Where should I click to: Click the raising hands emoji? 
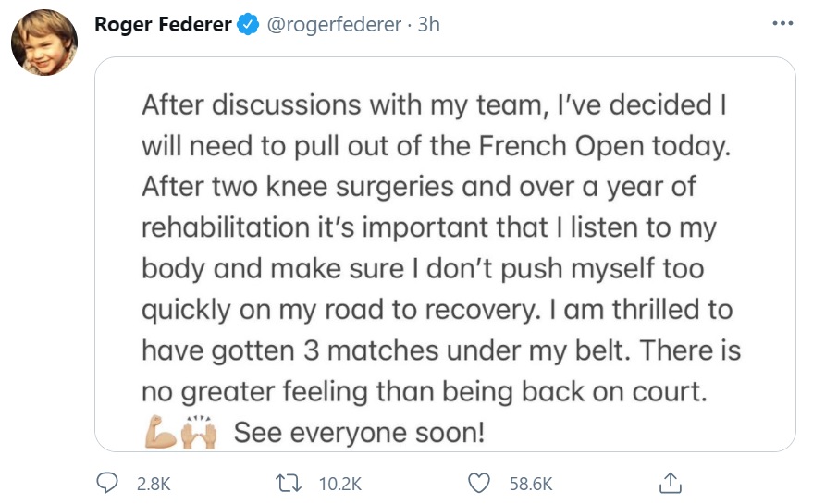click(199, 432)
